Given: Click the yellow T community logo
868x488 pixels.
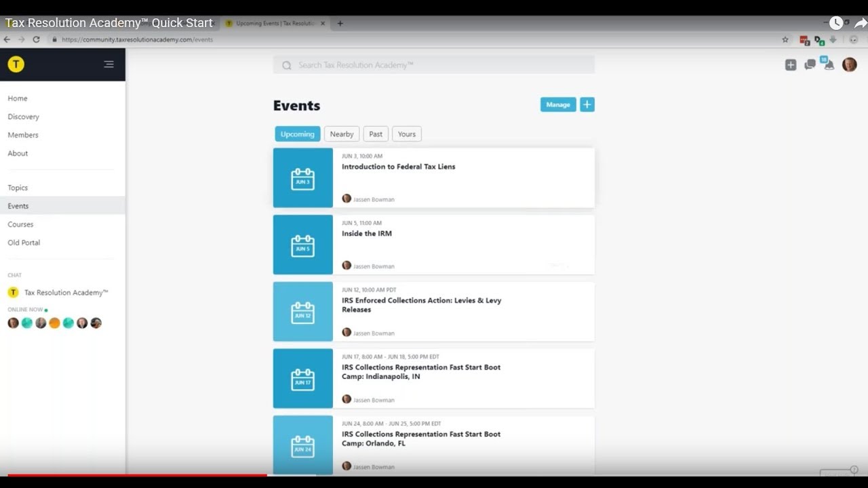Looking at the screenshot, I should (x=16, y=64).
